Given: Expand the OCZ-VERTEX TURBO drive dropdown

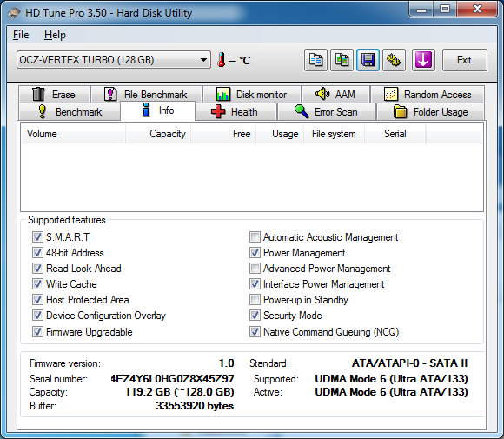Looking at the screenshot, I should [114, 60].
